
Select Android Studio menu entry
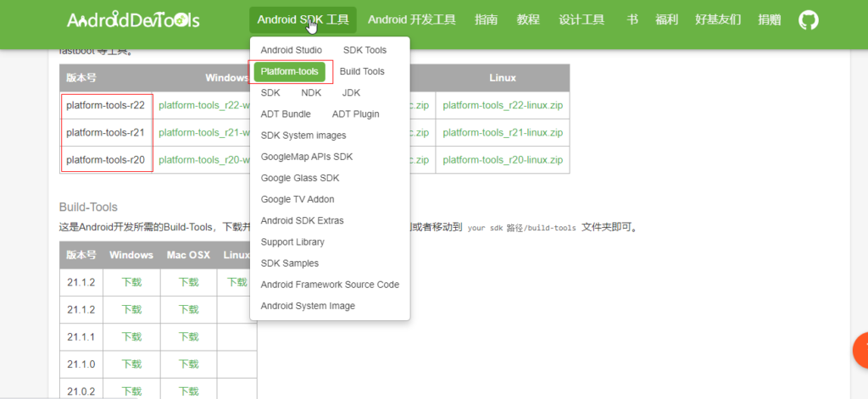[291, 51]
